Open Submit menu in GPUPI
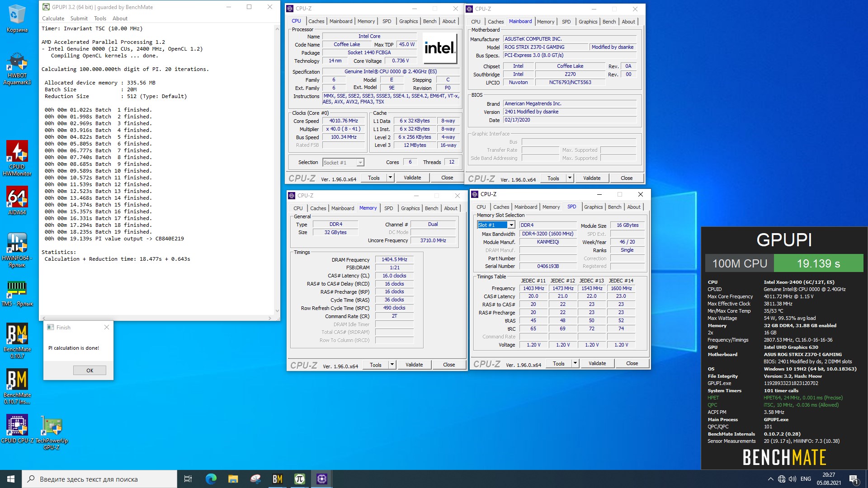This screenshot has height=488, width=868. [79, 19]
